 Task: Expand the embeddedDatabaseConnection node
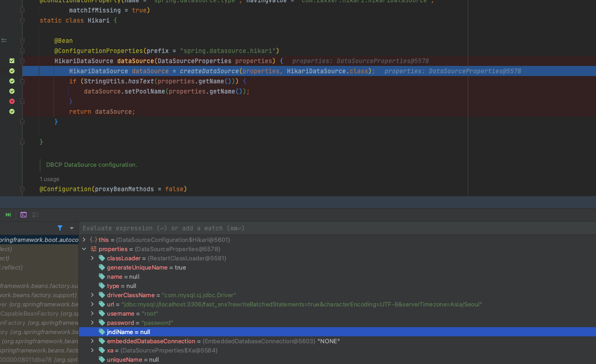(92, 341)
